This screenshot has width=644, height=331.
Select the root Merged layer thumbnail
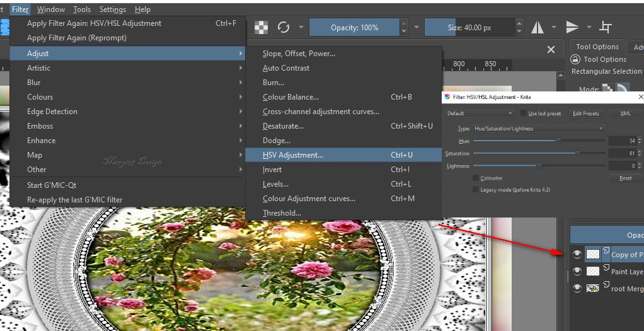pyautogui.click(x=592, y=289)
